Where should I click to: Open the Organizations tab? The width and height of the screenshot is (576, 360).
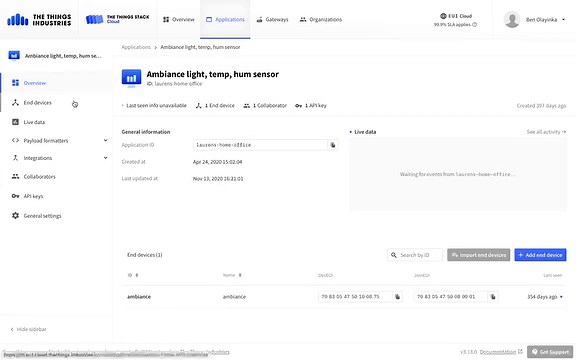[321, 19]
